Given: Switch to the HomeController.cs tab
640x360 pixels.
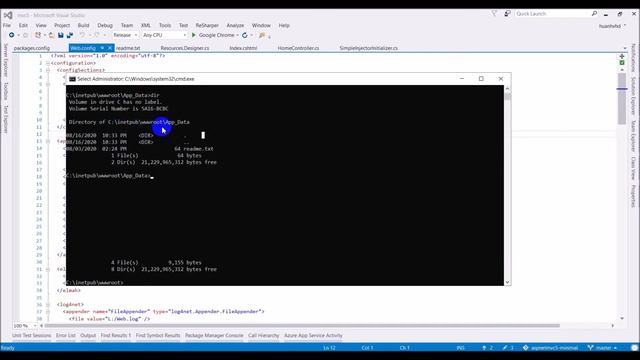Looking at the screenshot, I should click(298, 48).
